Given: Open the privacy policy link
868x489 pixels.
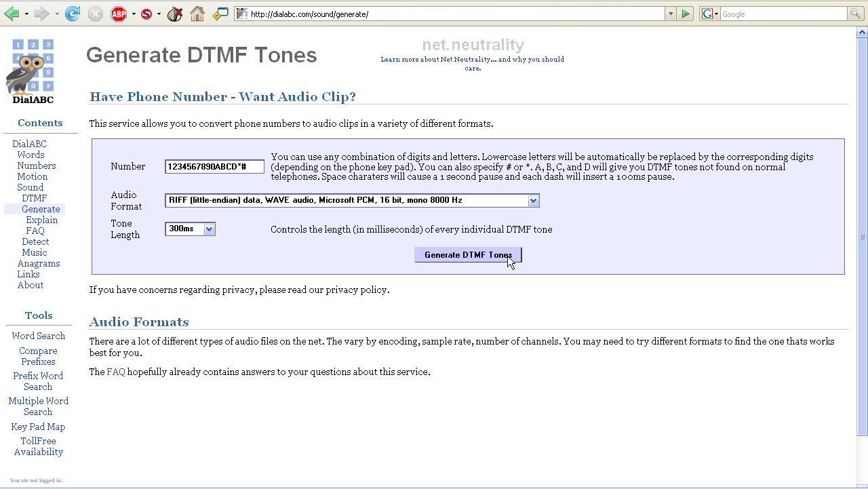Looking at the screenshot, I should (357, 290).
